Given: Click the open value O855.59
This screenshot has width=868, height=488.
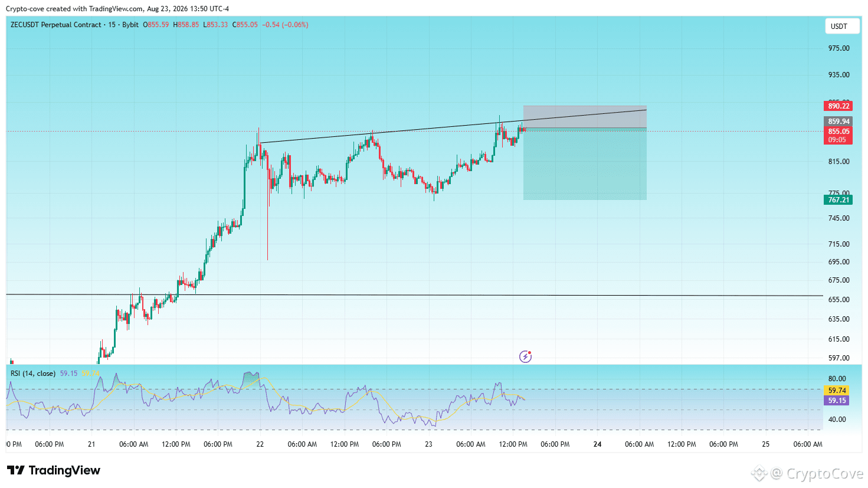Looking at the screenshot, I should [156, 25].
